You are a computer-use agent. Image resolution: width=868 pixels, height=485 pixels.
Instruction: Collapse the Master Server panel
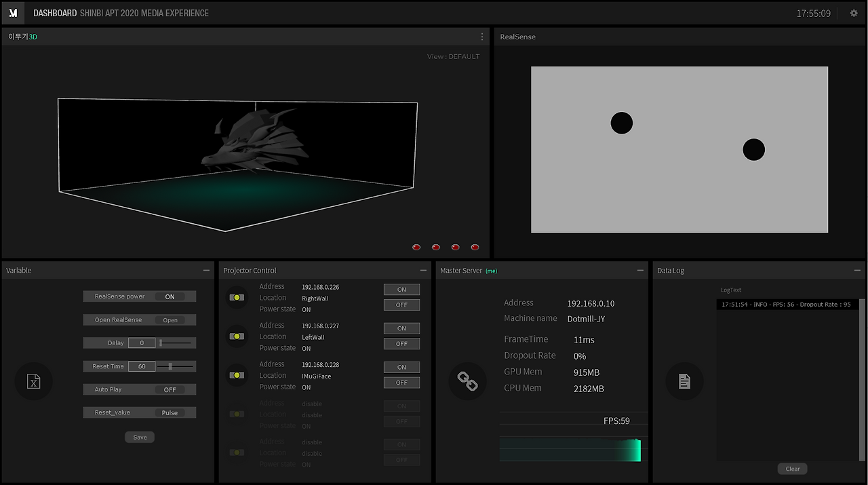click(x=639, y=270)
